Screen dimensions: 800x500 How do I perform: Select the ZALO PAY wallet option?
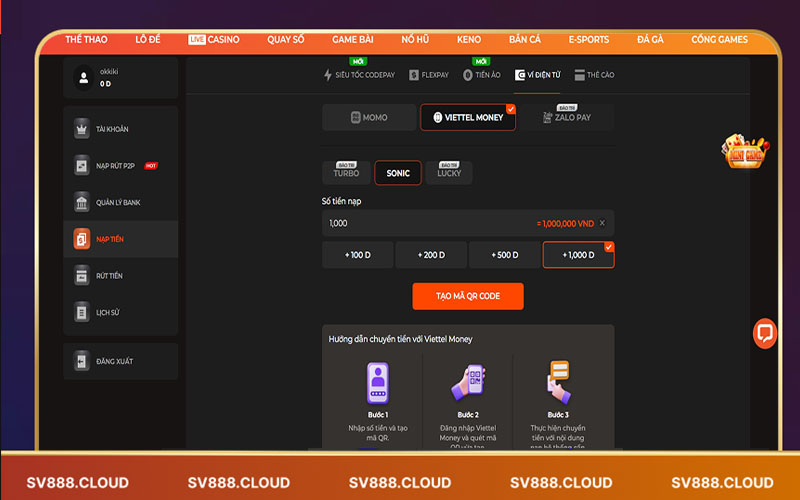tap(567, 117)
